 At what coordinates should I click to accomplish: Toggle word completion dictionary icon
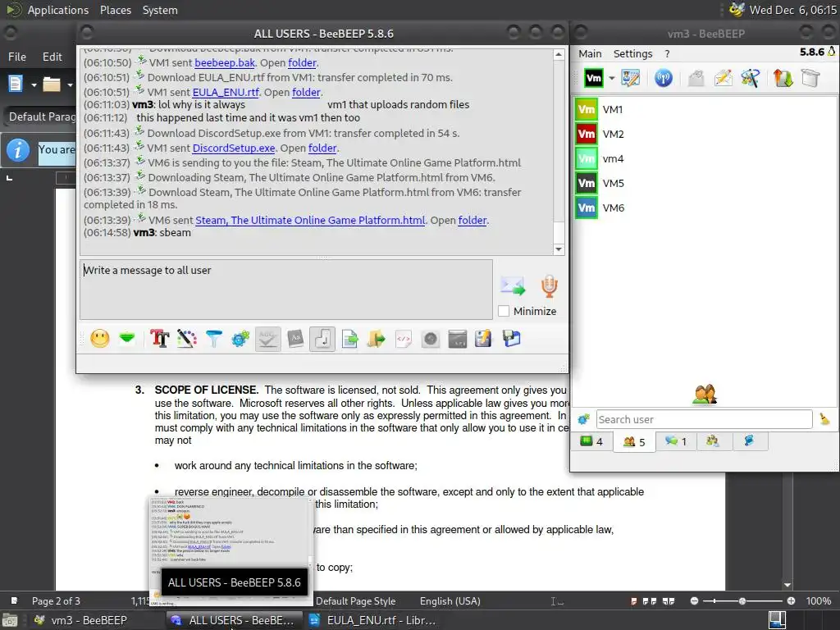[x=295, y=339]
